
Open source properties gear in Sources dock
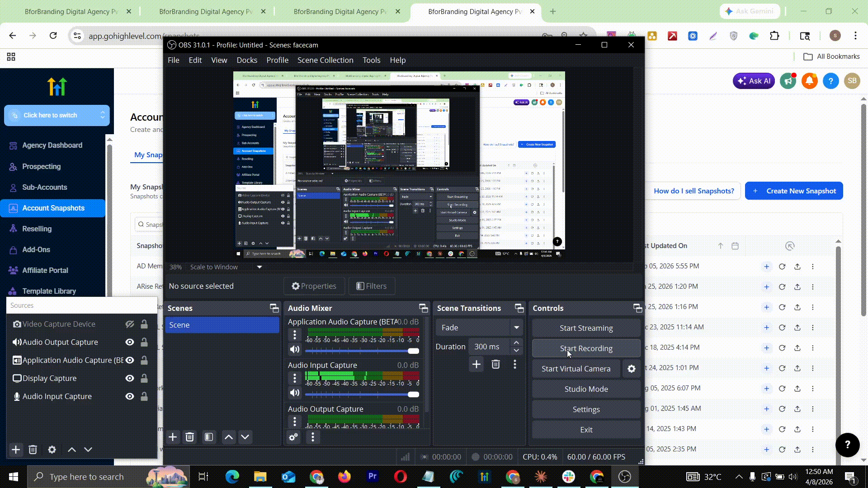click(52, 450)
